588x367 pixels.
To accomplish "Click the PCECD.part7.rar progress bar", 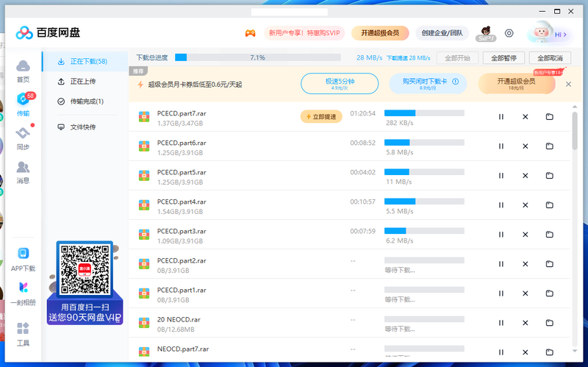I will tap(424, 113).
